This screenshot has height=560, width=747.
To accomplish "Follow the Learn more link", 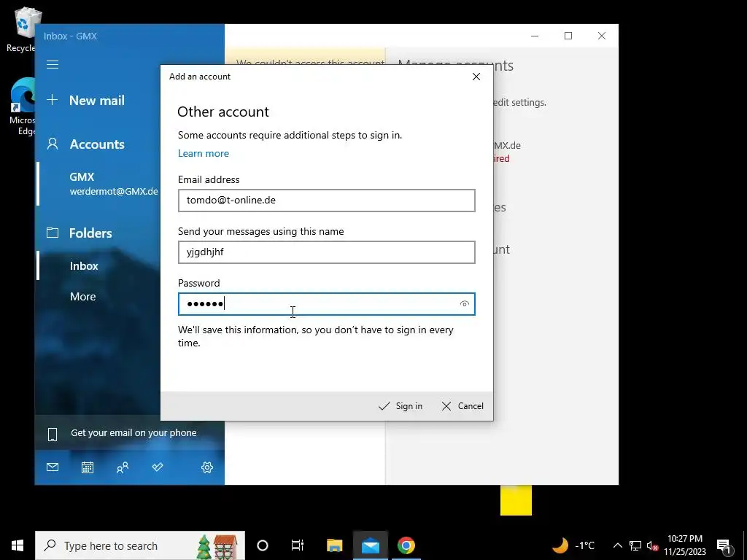I will (204, 153).
